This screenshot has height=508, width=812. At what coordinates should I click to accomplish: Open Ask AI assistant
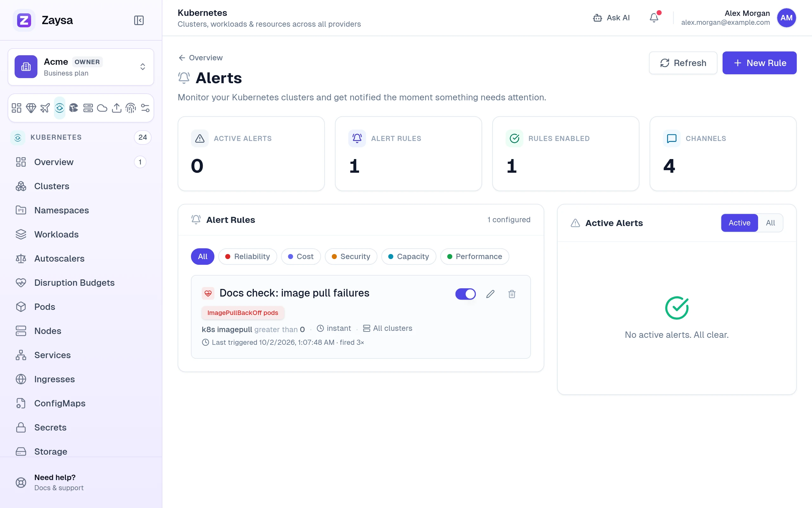coord(611,18)
